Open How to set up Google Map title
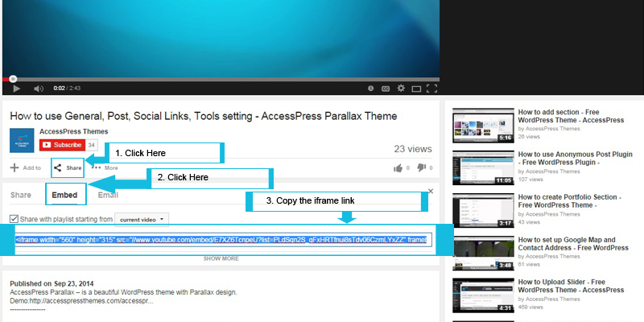 573,244
